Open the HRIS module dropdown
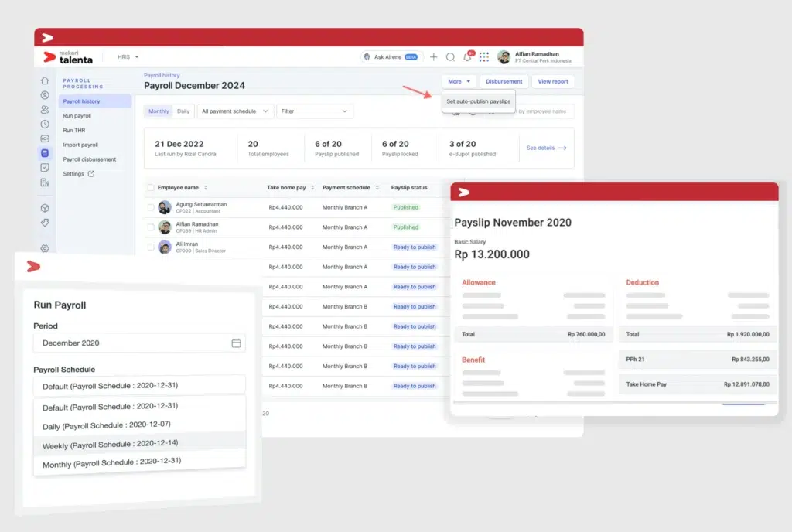792x532 pixels. pyautogui.click(x=128, y=56)
